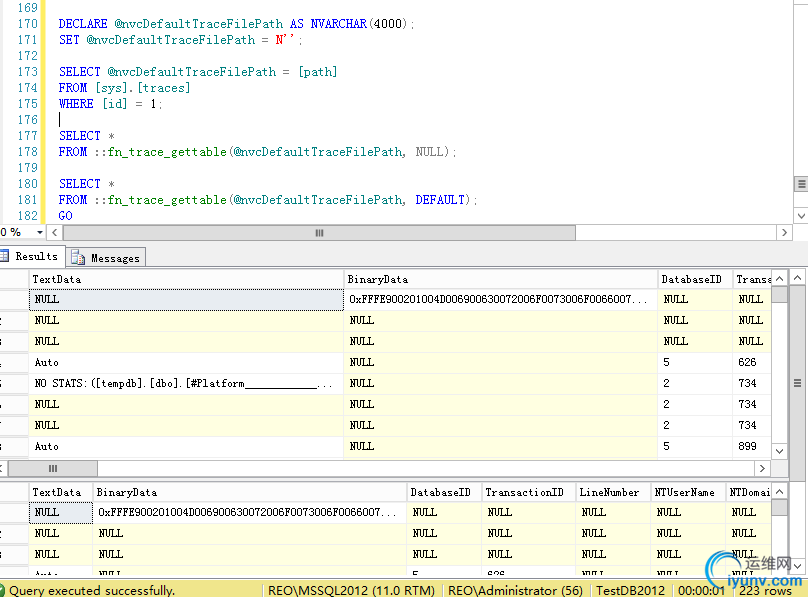The height and width of the screenshot is (597, 808).
Task: Click the editor vertical scrollbar thumb
Action: pos(801,184)
